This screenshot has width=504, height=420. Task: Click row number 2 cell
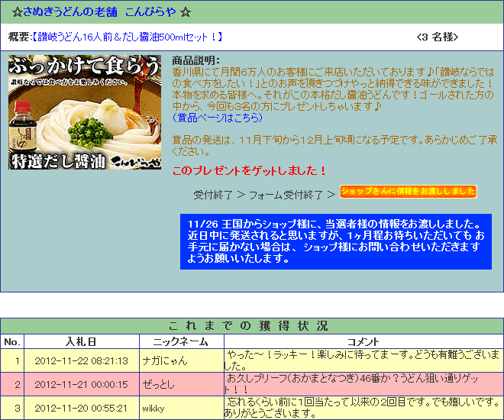tap(12, 384)
